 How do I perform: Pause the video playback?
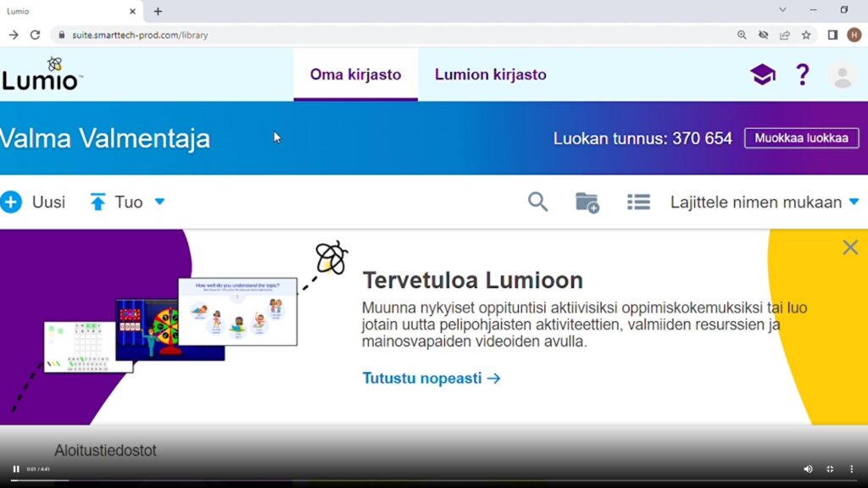point(15,469)
